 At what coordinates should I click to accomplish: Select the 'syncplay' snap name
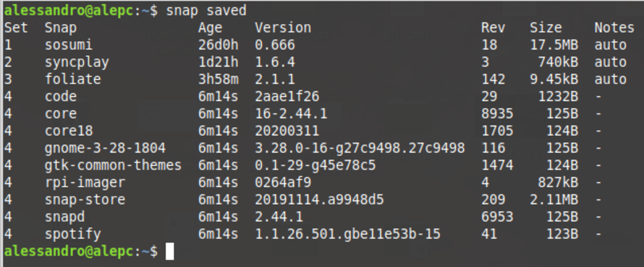coord(77,62)
